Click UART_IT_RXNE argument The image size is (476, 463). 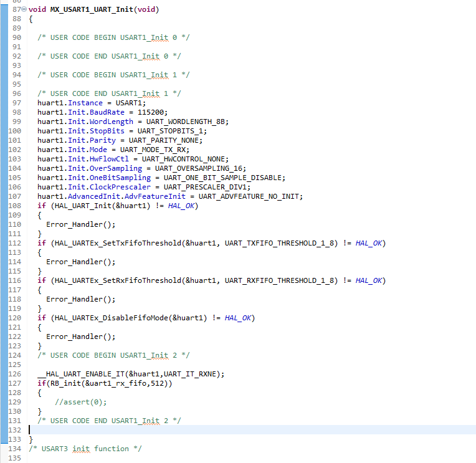tap(190, 374)
